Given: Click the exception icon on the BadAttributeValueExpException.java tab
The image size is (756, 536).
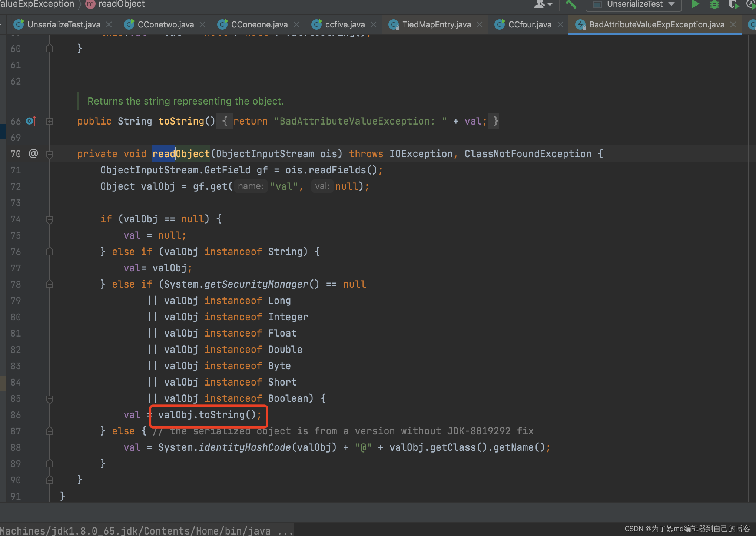Looking at the screenshot, I should (580, 24).
